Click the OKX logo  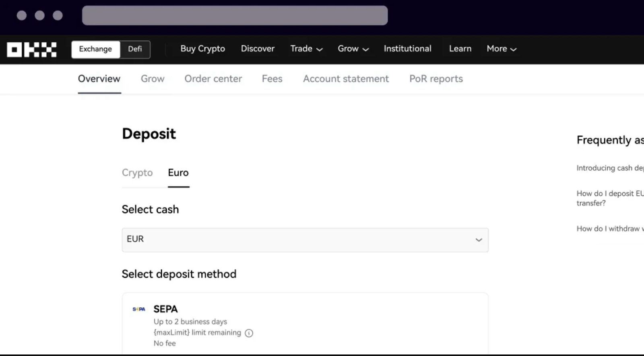coord(32,50)
